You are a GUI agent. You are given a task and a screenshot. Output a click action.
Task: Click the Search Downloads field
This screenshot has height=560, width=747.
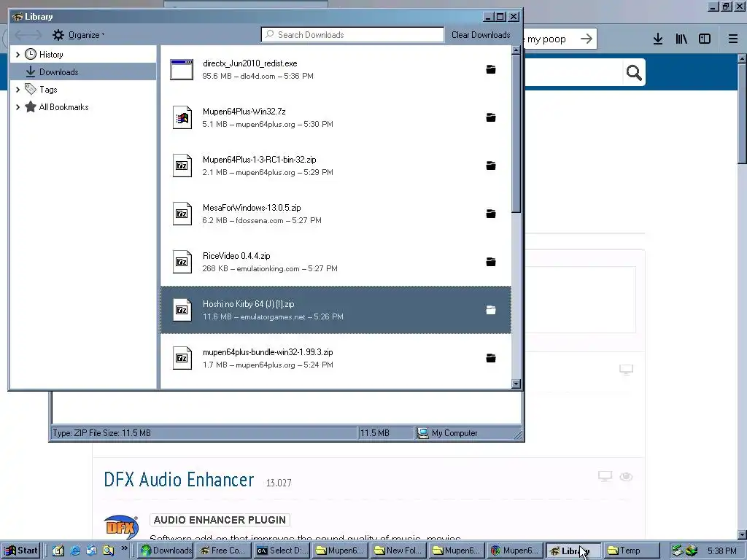(352, 35)
